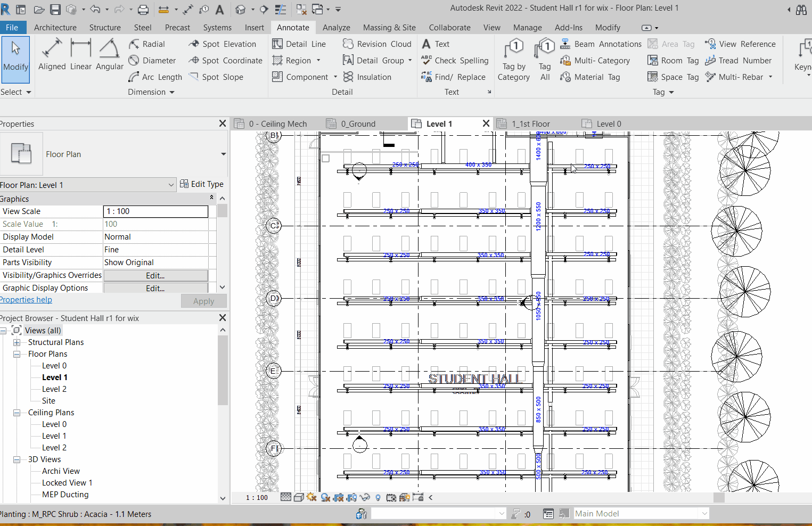
Task: Use Tag by Category
Action: (514, 60)
